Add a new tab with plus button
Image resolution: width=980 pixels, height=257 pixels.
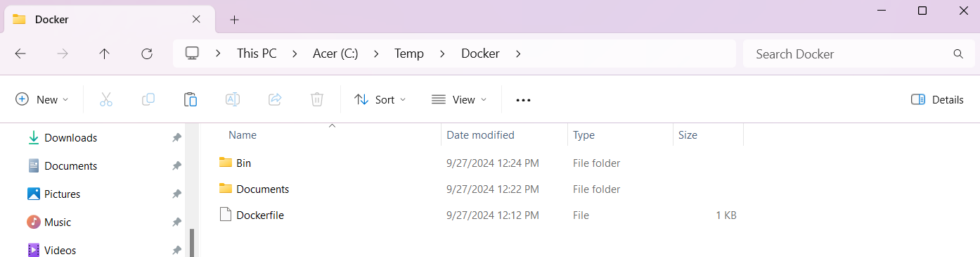click(235, 20)
